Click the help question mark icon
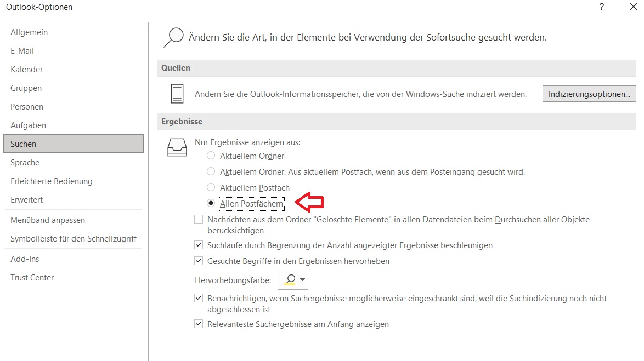Image resolution: width=644 pixels, height=361 pixels. [x=602, y=7]
